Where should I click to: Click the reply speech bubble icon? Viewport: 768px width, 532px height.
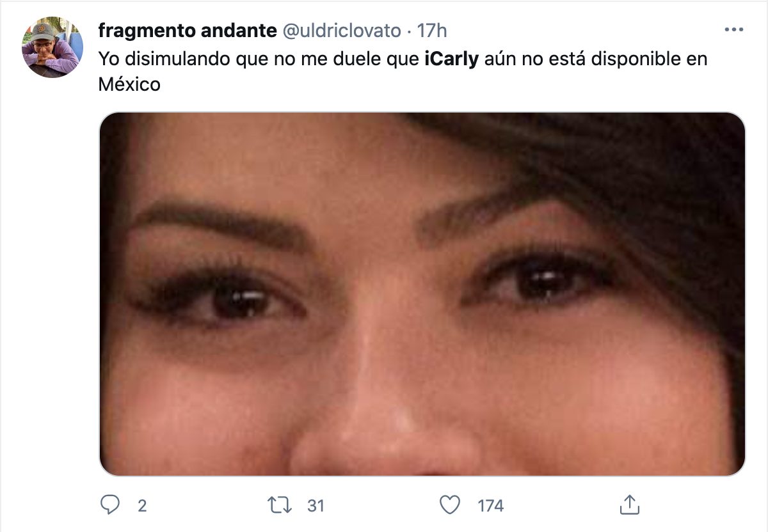[x=111, y=505]
